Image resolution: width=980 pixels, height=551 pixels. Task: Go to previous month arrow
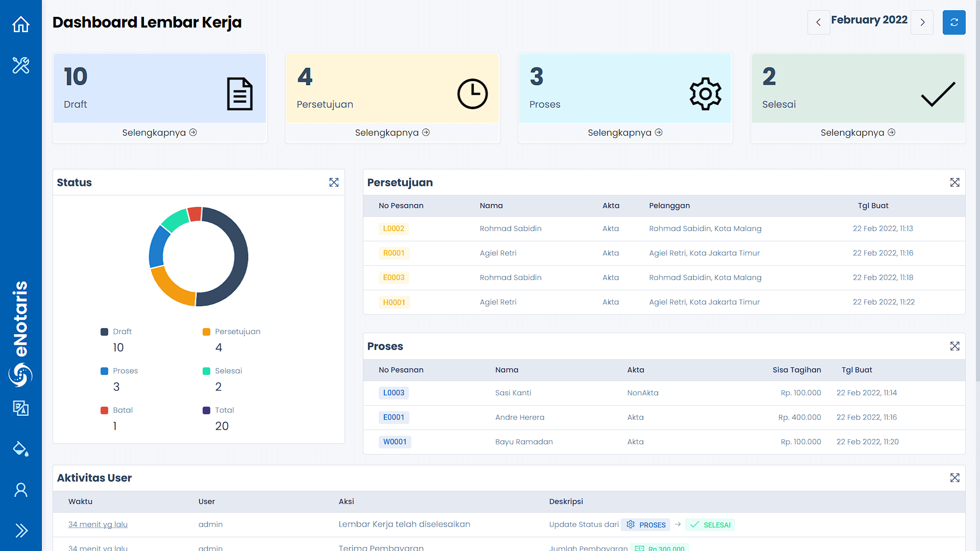coord(819,22)
